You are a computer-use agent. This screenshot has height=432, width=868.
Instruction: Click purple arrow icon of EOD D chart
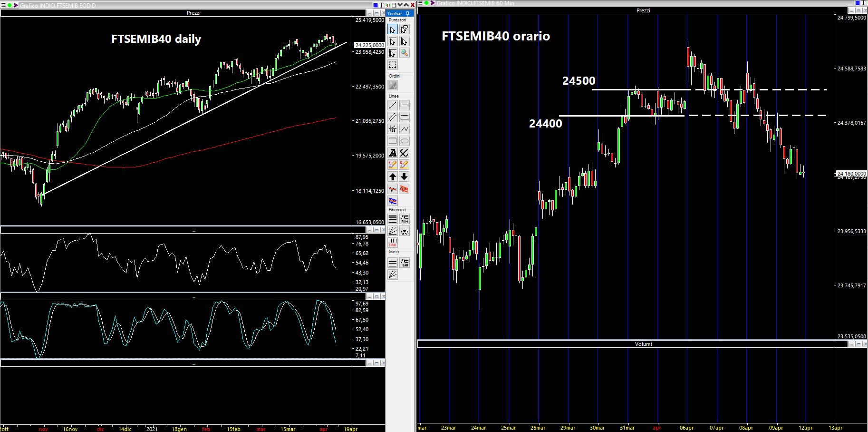pyautogui.click(x=16, y=5)
